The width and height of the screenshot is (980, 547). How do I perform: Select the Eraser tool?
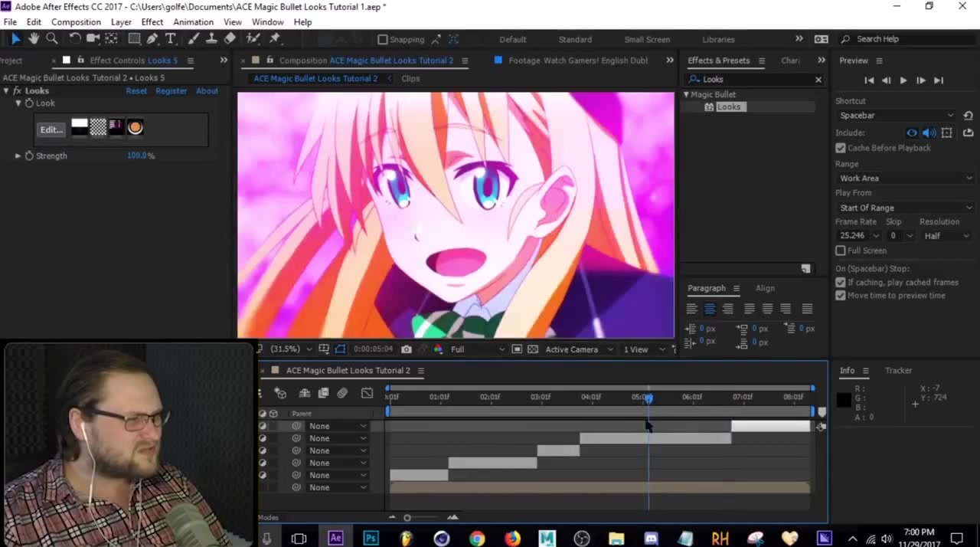click(x=230, y=38)
